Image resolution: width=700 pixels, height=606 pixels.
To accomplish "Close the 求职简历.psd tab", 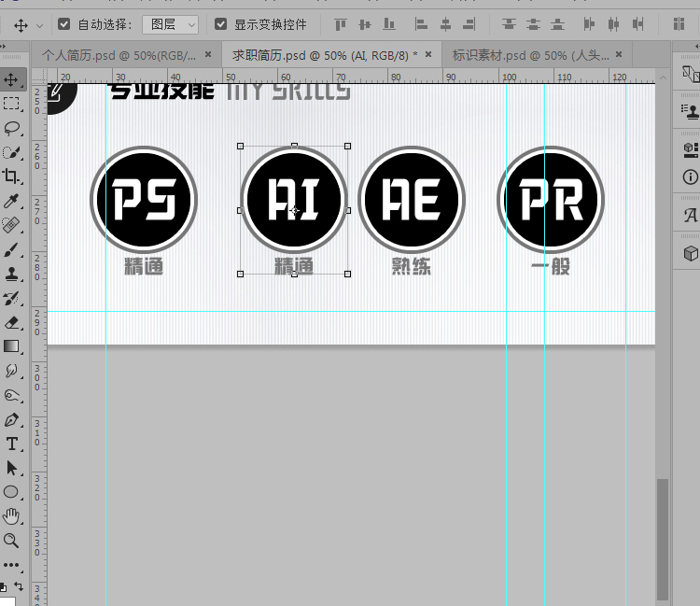I will [428, 54].
